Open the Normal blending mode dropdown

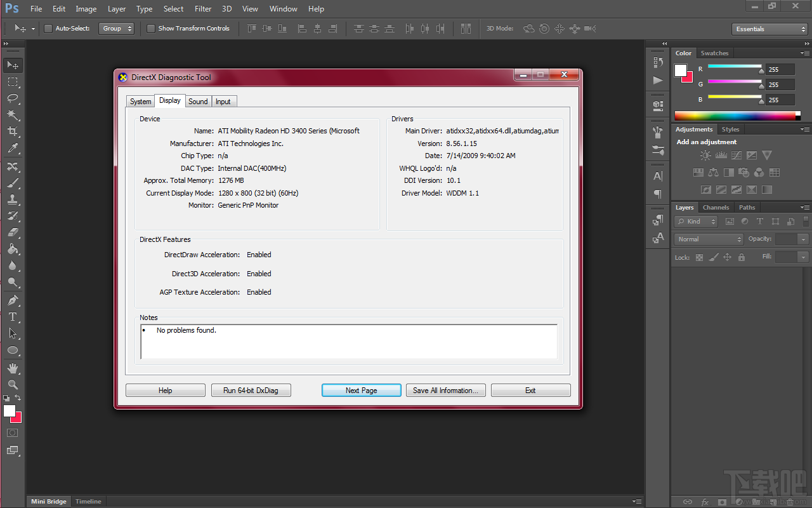(708, 239)
